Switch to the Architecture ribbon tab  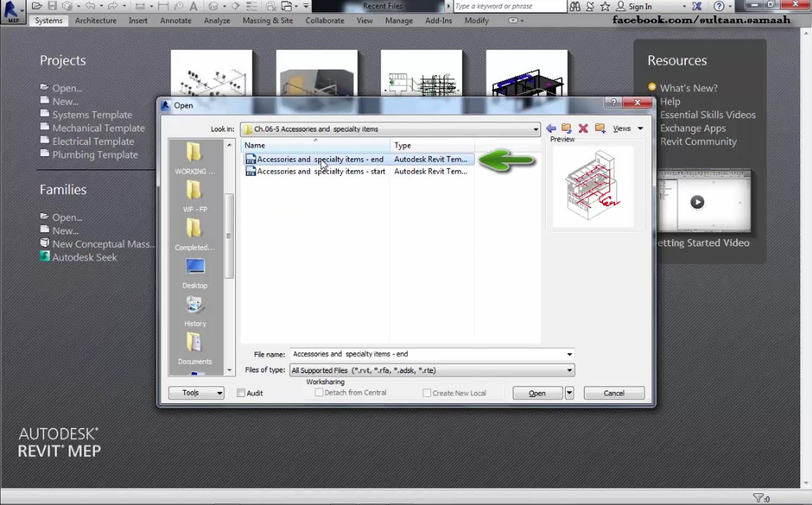click(95, 21)
